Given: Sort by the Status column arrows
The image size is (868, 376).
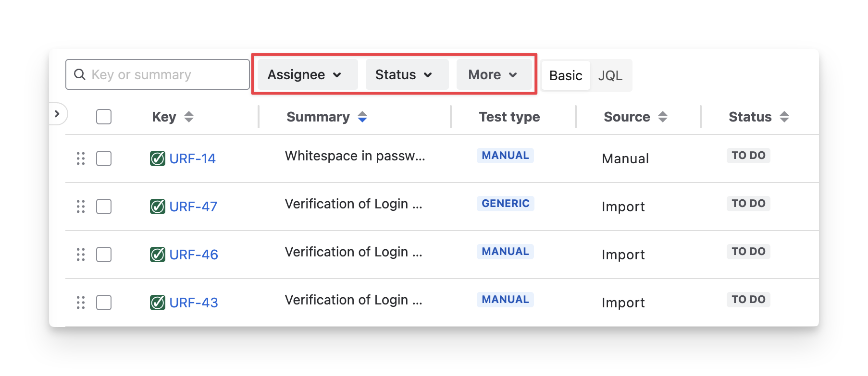Looking at the screenshot, I should pyautogui.click(x=784, y=117).
